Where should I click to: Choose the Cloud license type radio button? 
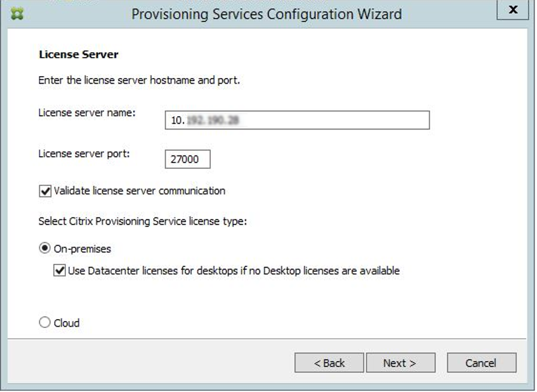45,323
